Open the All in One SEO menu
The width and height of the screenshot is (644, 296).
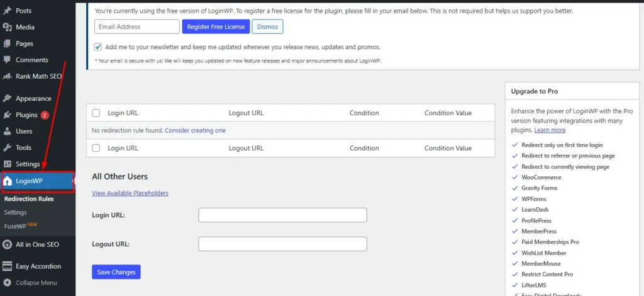click(x=38, y=244)
